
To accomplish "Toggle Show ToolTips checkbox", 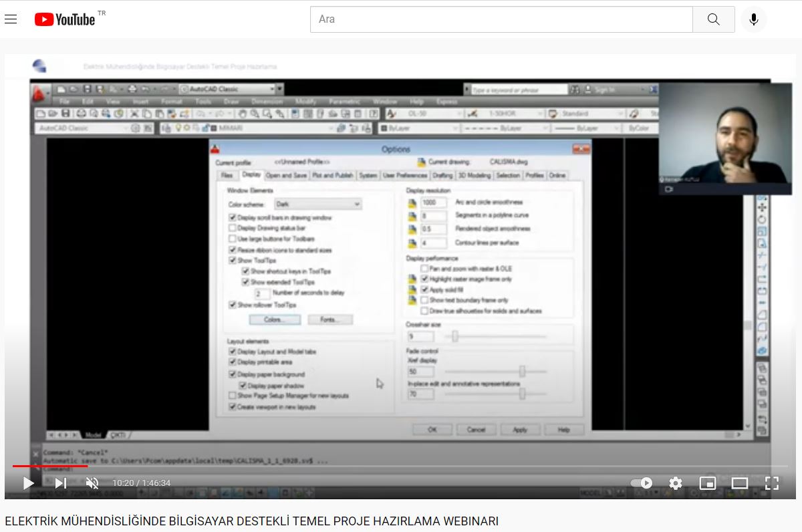I will [233, 261].
